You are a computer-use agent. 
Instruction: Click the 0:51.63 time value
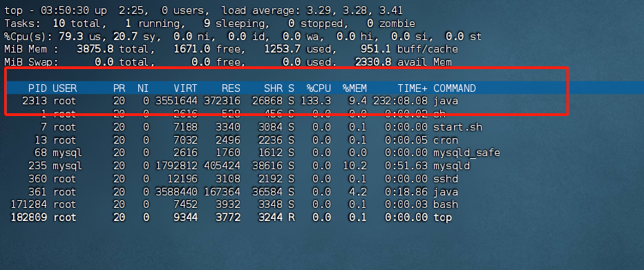406,166
